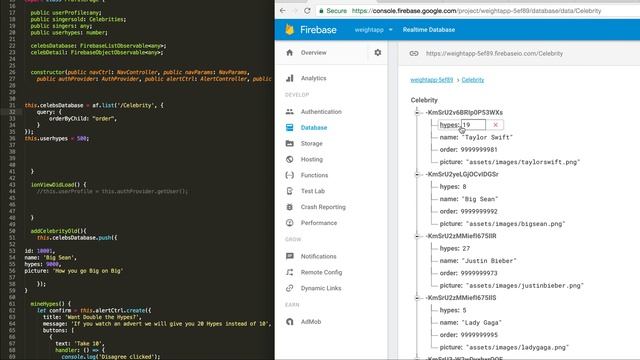Screen dimensions: 640x360
Task: Click the hypes value input showing 19
Action: (473, 125)
